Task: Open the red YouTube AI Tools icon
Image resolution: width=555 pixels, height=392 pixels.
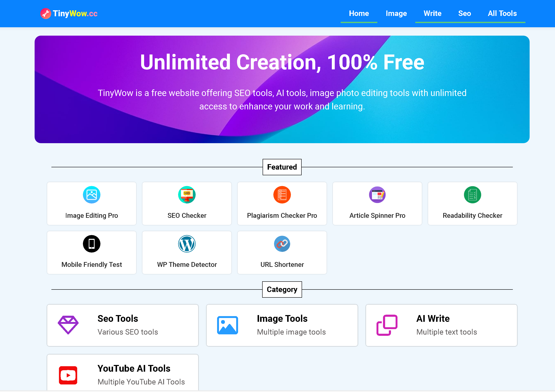Action: 68,375
